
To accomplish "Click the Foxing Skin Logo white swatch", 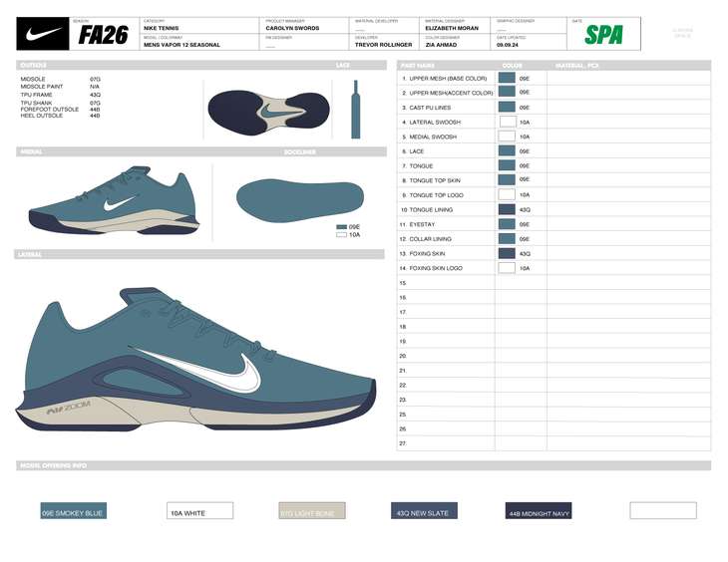I will [x=507, y=268].
